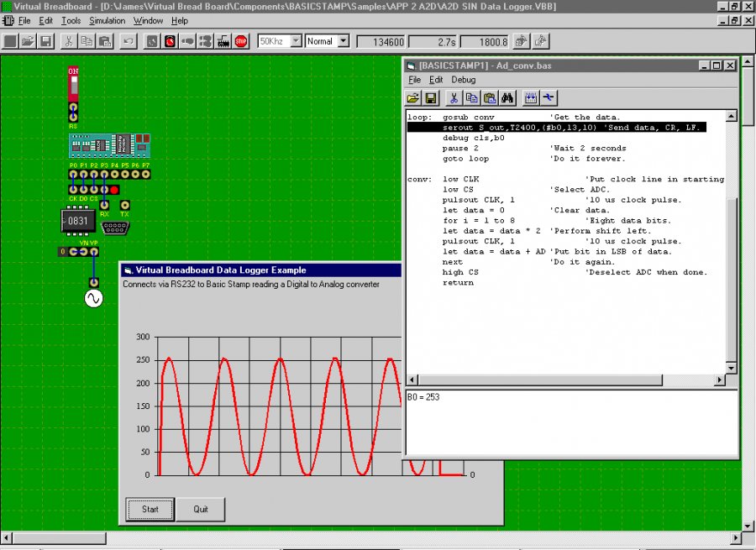
Task: Click the 'goto loop' code line
Action: pyautogui.click(x=465, y=159)
